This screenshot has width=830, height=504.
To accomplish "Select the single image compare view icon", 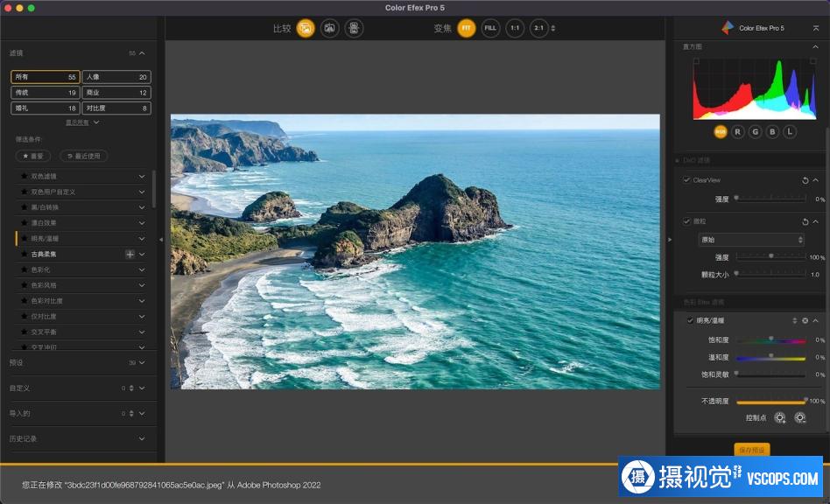I will click(x=306, y=28).
